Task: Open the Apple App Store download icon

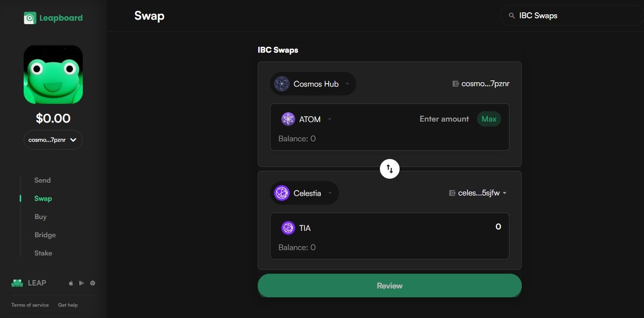Action: (x=70, y=283)
